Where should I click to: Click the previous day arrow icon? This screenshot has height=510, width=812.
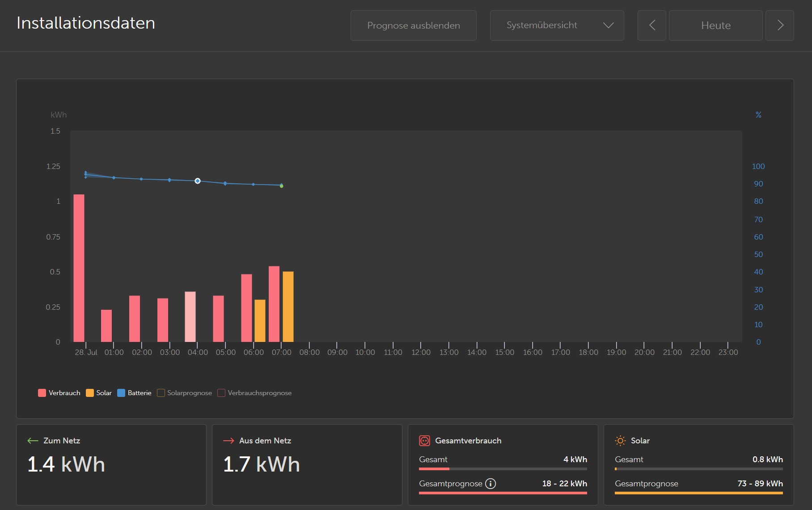(652, 25)
